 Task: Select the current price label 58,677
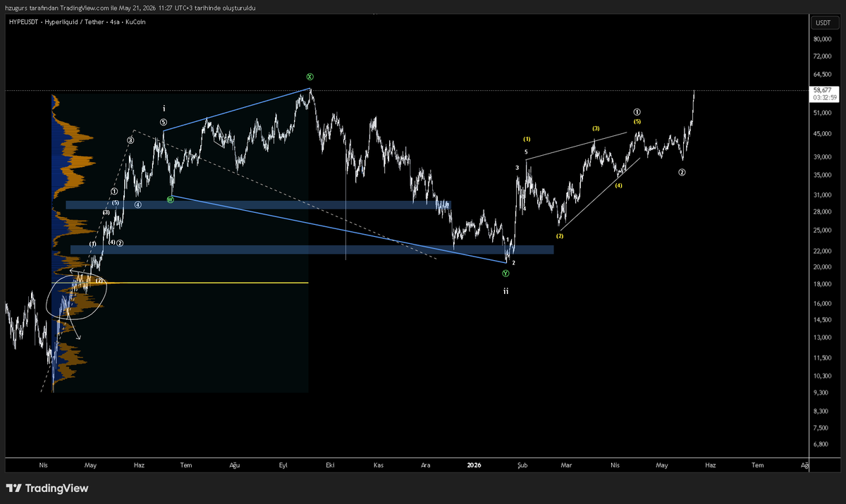click(822, 90)
